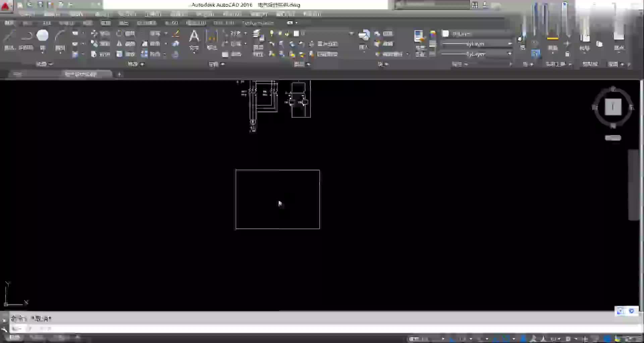
Task: Expand the Annotation panel title
Action: [216, 64]
